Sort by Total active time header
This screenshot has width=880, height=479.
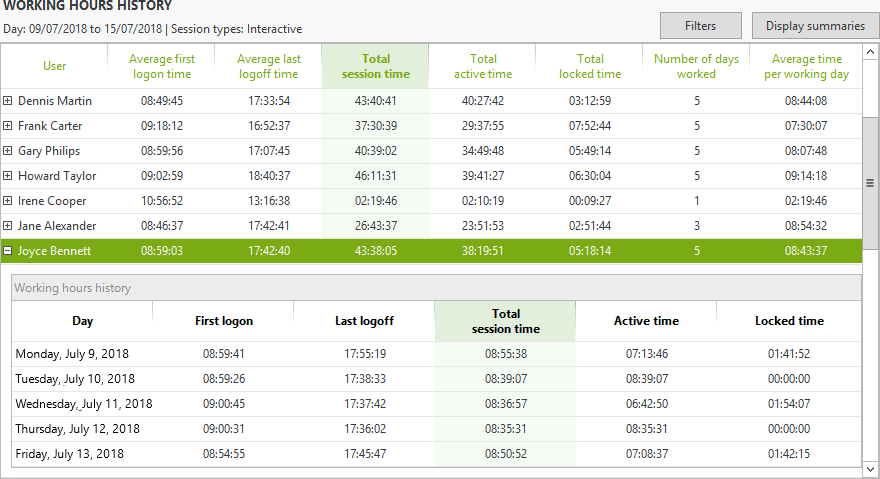(483, 66)
